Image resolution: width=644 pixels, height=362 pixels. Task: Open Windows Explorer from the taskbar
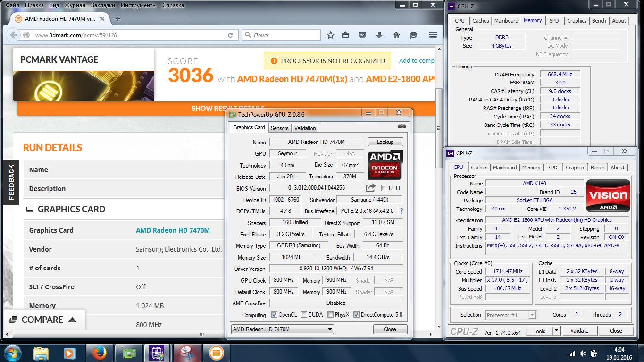pyautogui.click(x=42, y=353)
